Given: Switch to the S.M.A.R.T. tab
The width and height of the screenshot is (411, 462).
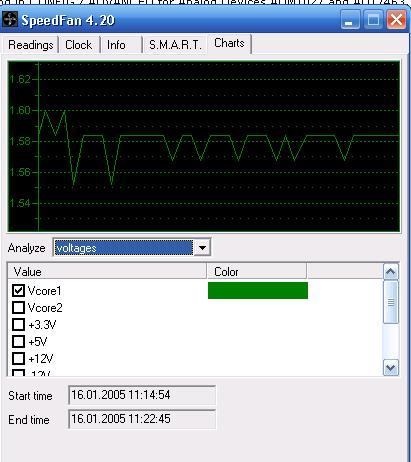Looking at the screenshot, I should (175, 45).
